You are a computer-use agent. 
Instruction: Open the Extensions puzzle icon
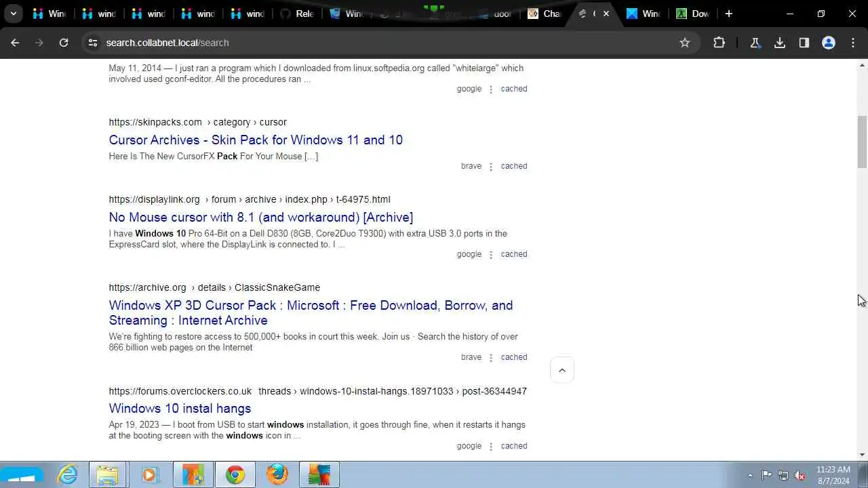coord(719,43)
